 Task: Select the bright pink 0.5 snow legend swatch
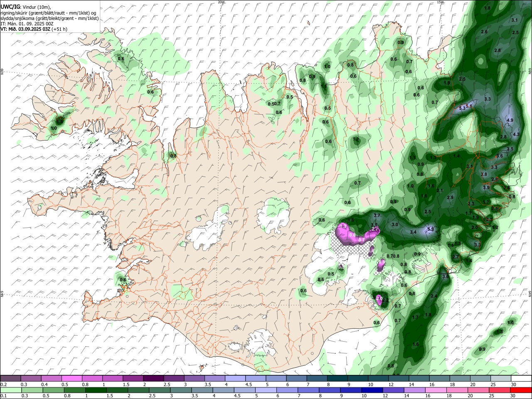click(72, 378)
